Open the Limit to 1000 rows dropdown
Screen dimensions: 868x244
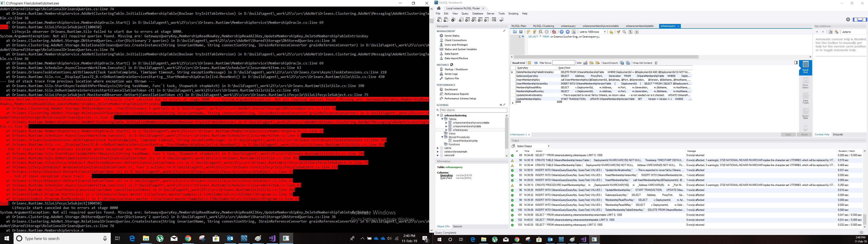pyautogui.click(x=605, y=32)
